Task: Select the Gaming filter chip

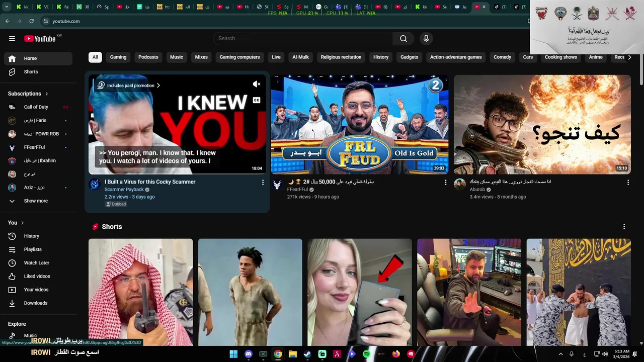Action: click(118, 57)
